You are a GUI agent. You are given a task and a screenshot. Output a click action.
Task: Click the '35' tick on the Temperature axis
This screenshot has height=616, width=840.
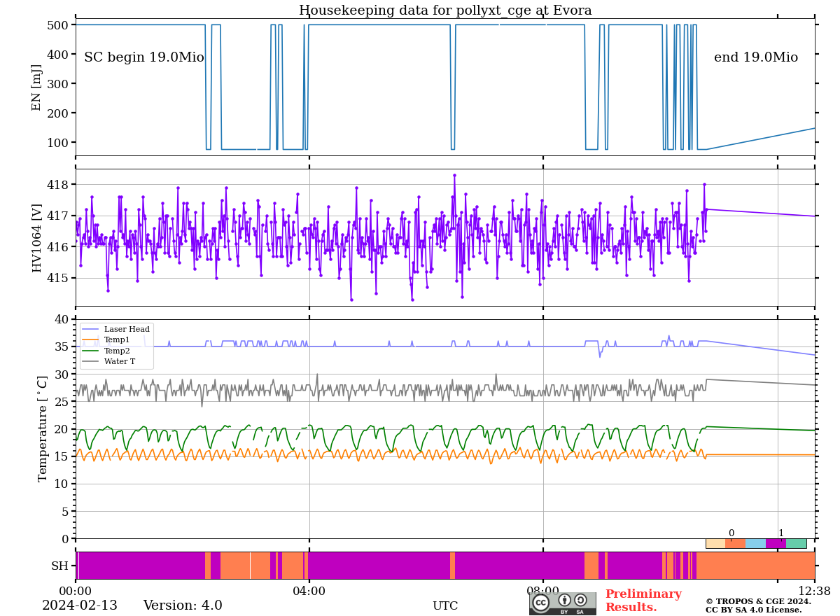coord(62,347)
